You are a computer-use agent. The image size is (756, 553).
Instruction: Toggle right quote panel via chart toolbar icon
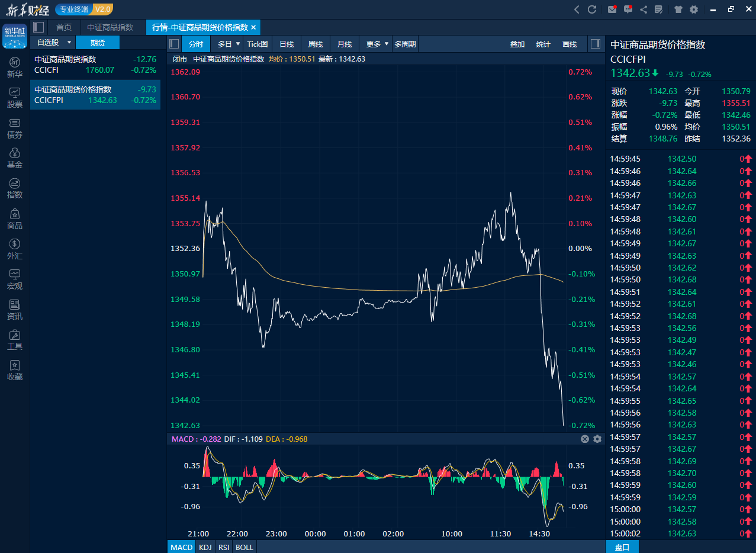[596, 44]
